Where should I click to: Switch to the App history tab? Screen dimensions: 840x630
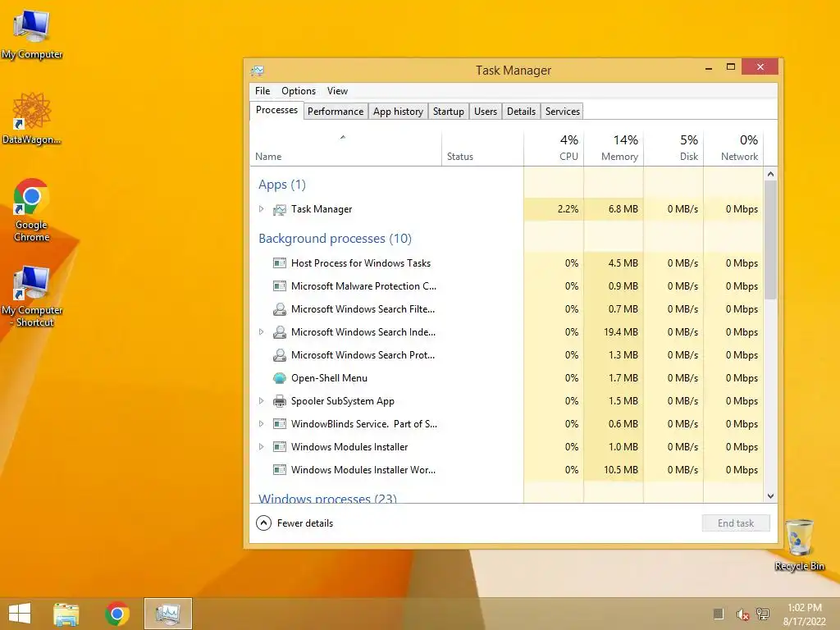tap(398, 112)
